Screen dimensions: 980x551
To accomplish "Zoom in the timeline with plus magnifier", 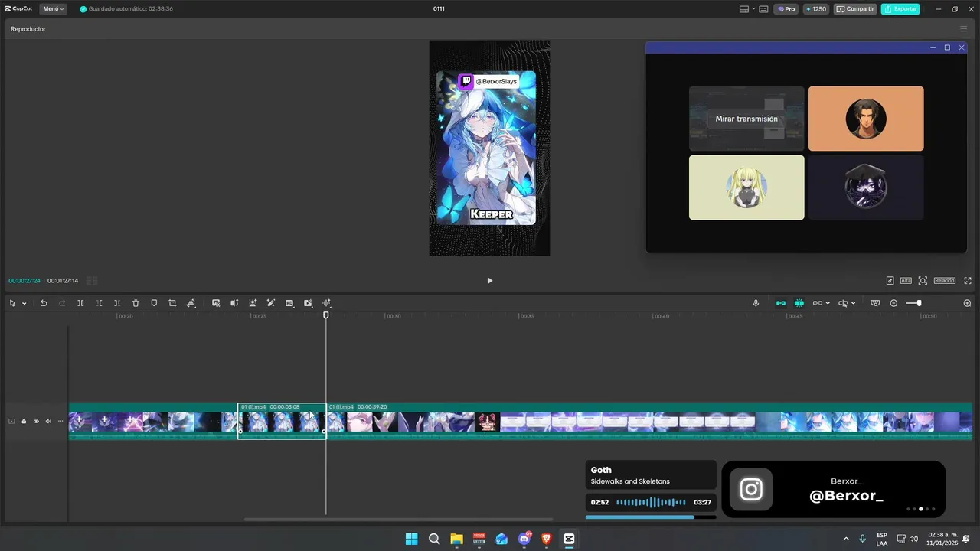I will 967,303.
